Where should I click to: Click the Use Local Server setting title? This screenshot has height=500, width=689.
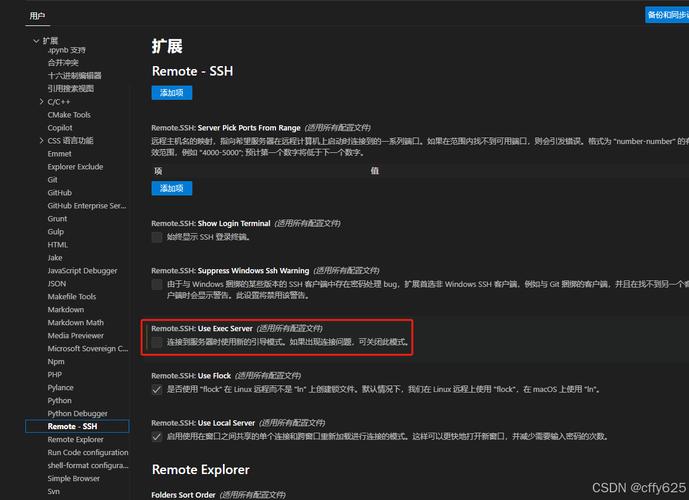point(203,423)
